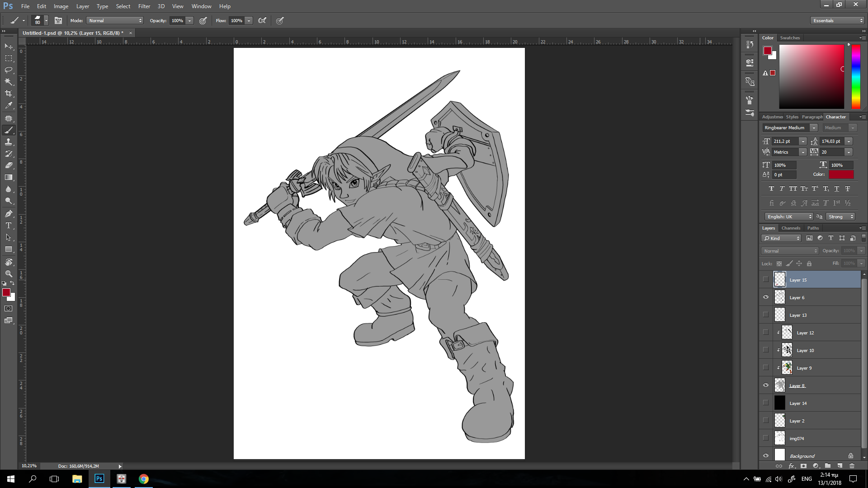This screenshot has width=868, height=488.
Task: Select the Lasso tool
Action: pos(9,70)
